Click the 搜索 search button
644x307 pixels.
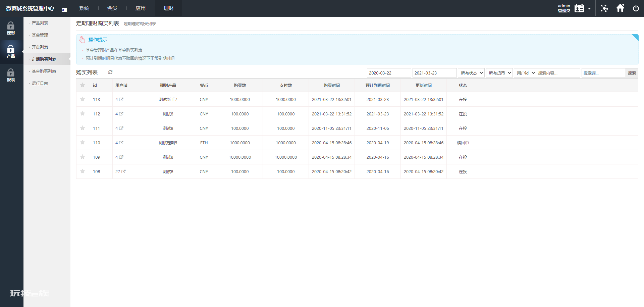click(x=632, y=73)
